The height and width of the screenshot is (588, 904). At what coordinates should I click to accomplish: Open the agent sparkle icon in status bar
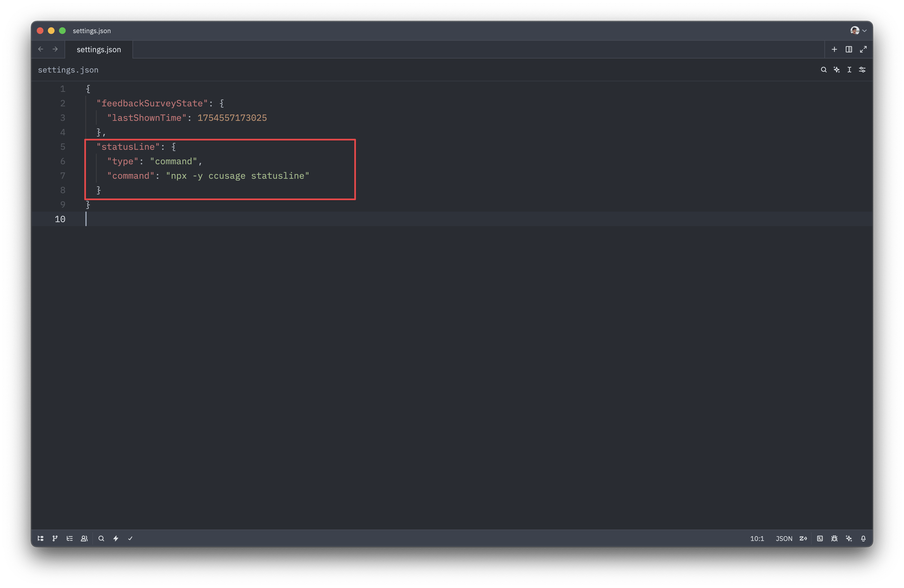pyautogui.click(x=849, y=538)
